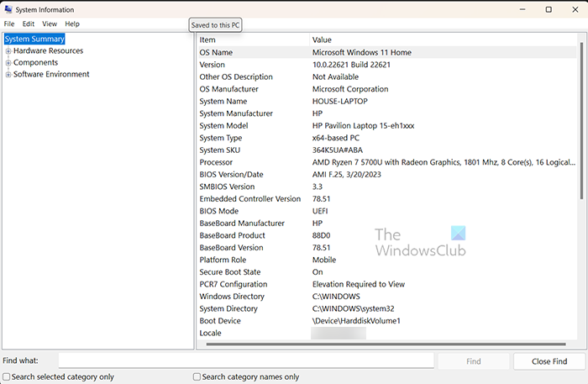Select the Embedded Controller Version row
Viewport: 588px width, 384px height.
click(x=387, y=199)
